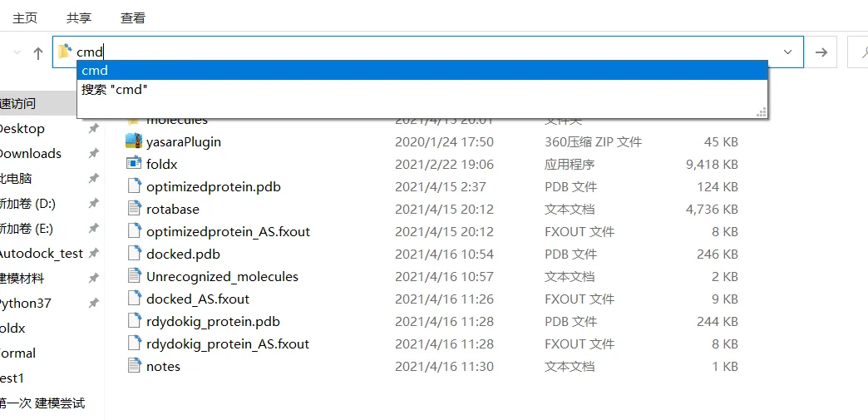The image size is (868, 420).
Task: Click the 应用程序 type cell of foldx
Action: tap(570, 165)
